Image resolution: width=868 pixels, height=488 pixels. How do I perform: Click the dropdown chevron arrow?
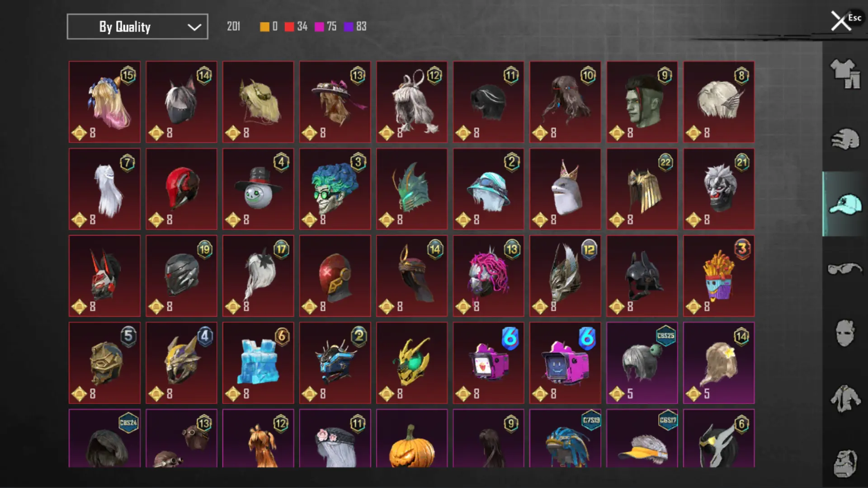[194, 27]
